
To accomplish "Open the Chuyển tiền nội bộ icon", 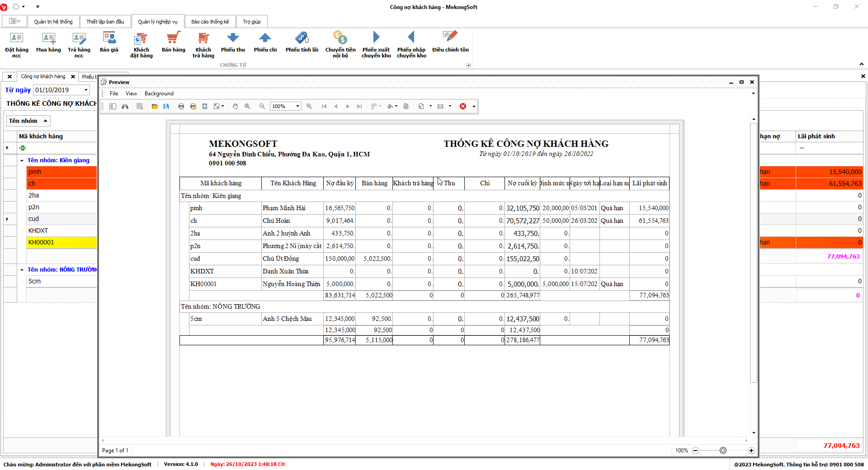I will pyautogui.click(x=340, y=44).
